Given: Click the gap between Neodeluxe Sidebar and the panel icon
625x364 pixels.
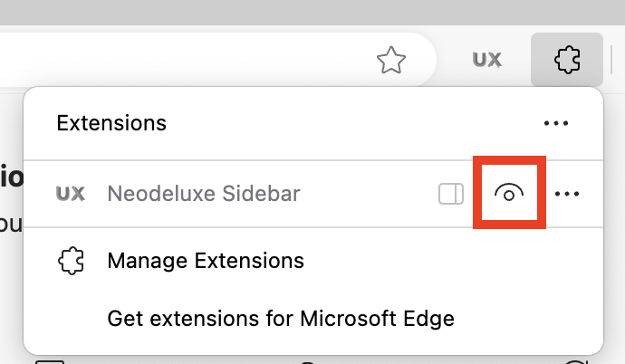Looking at the screenshot, I should pos(369,194).
